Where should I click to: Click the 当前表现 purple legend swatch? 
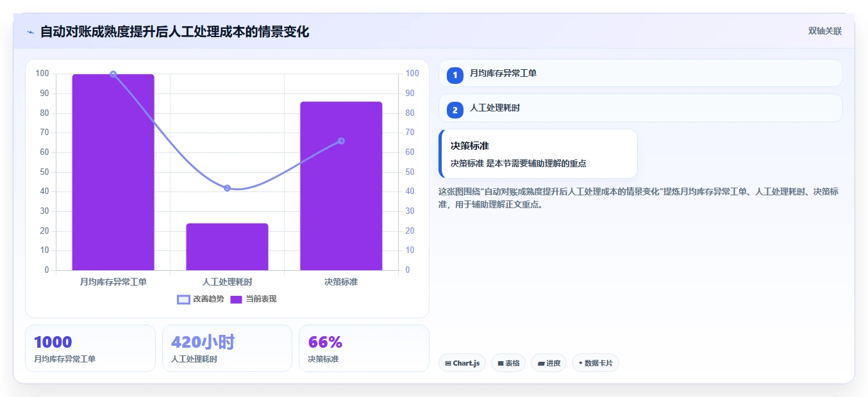[237, 299]
